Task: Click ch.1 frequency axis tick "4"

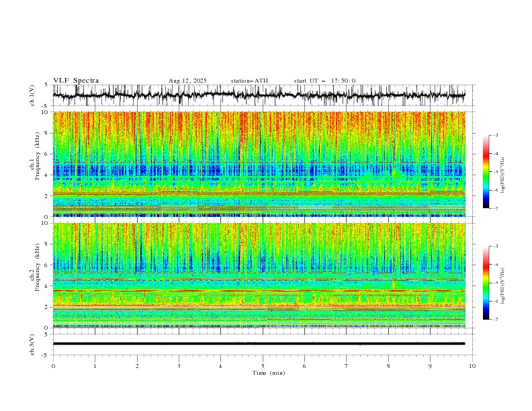Action: click(46, 175)
